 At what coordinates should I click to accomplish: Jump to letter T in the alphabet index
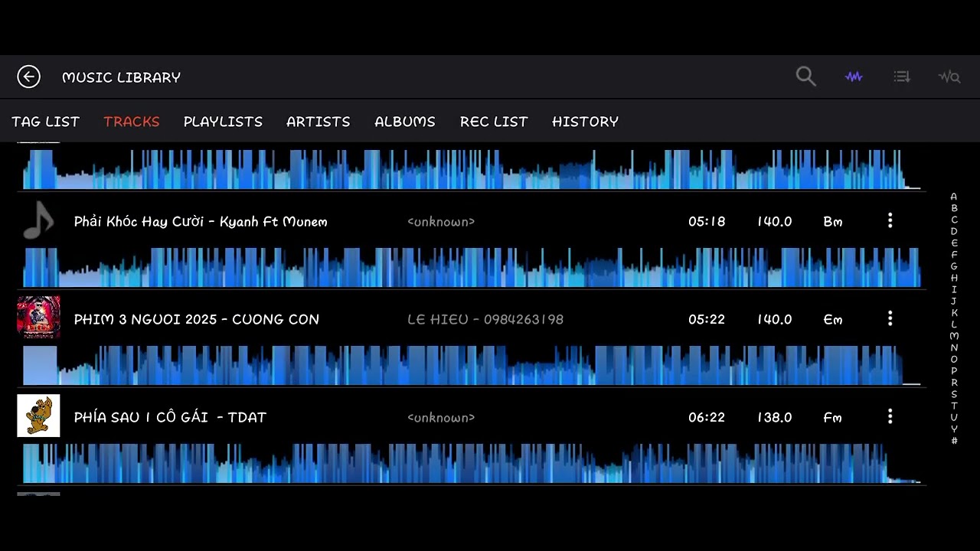(954, 406)
